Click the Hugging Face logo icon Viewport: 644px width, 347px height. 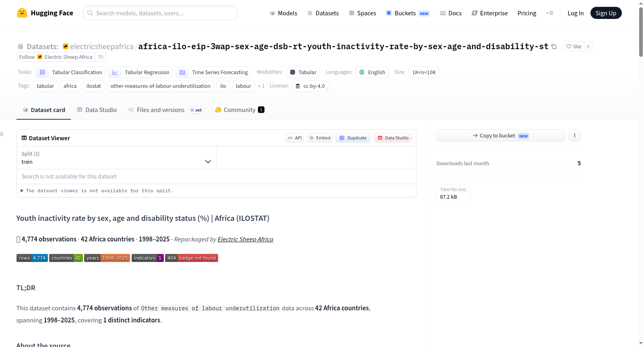[22, 13]
